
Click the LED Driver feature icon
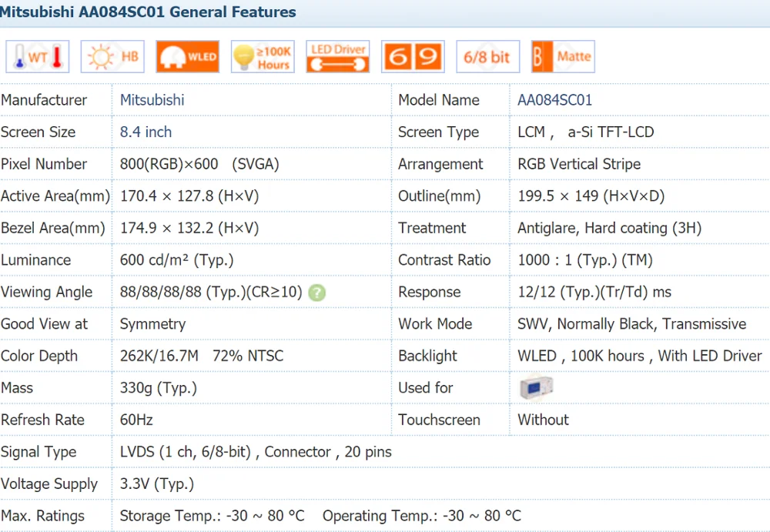338,56
